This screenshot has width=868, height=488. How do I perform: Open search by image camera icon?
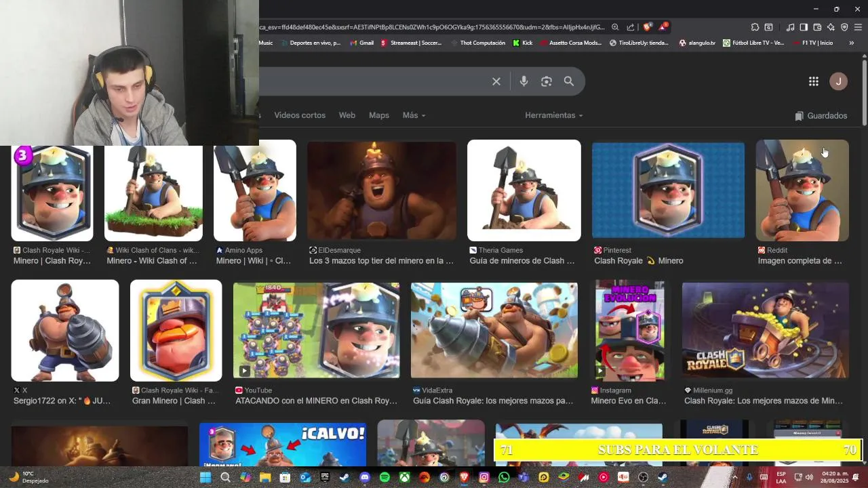coord(547,81)
